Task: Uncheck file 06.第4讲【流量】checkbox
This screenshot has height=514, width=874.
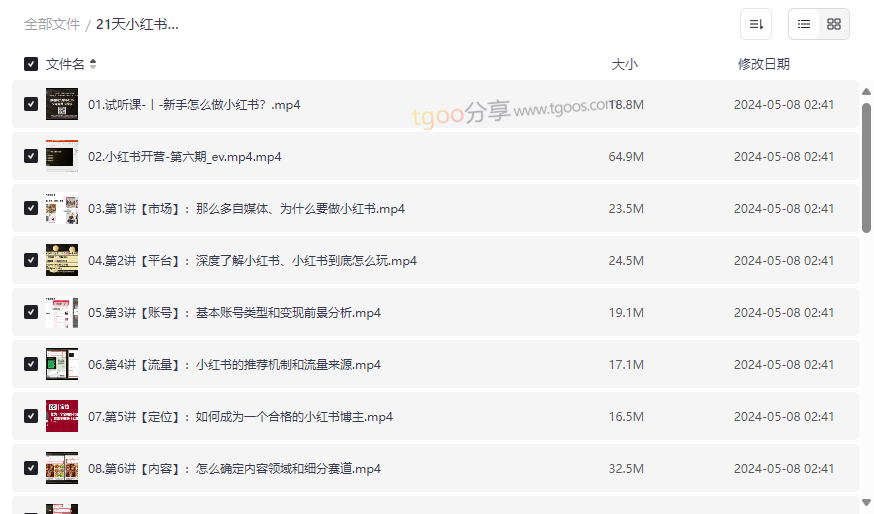Action: point(31,364)
